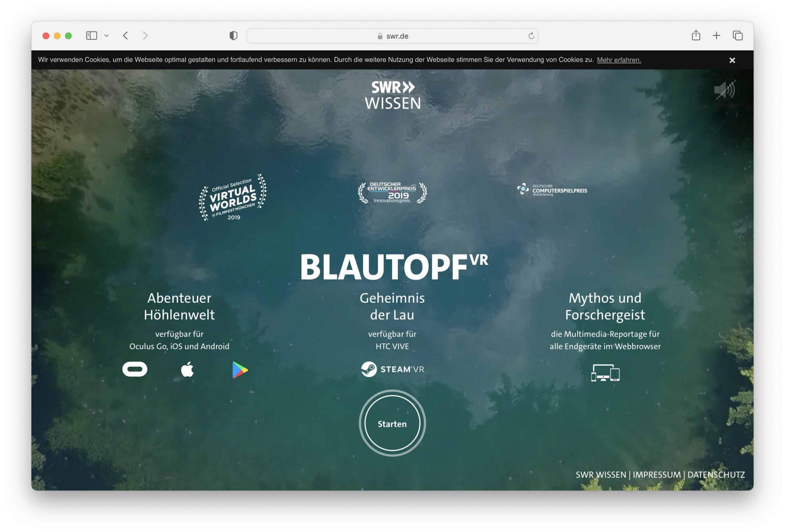Viewport: 785px width, 532px height.
Task: Minimize the window with yellow button
Action: pos(57,36)
